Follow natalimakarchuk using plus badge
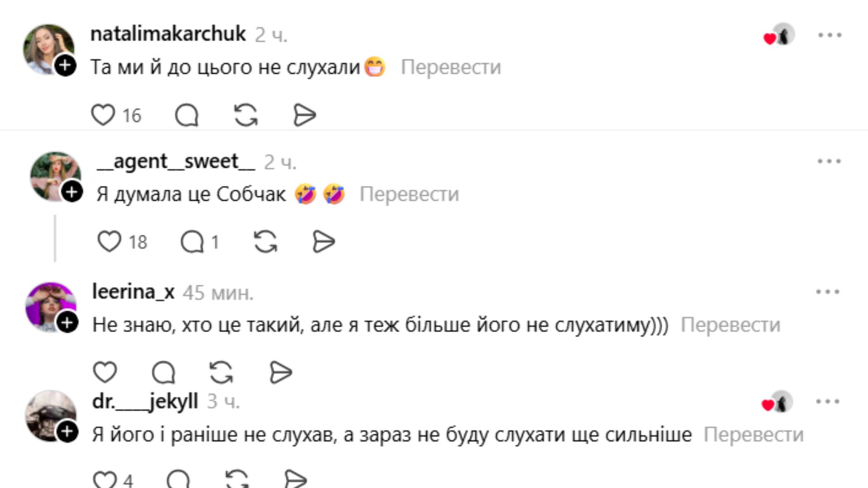The image size is (868, 488). click(x=66, y=66)
